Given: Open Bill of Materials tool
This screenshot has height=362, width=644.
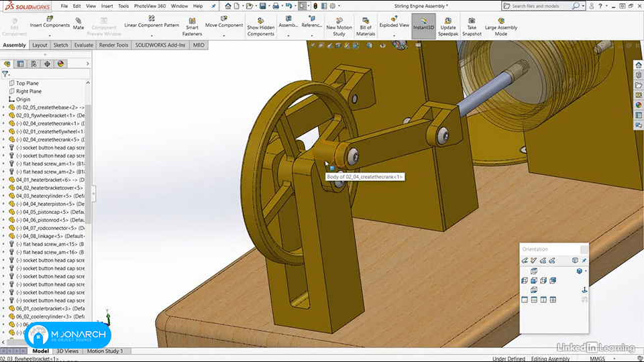Looking at the screenshot, I should click(x=366, y=27).
